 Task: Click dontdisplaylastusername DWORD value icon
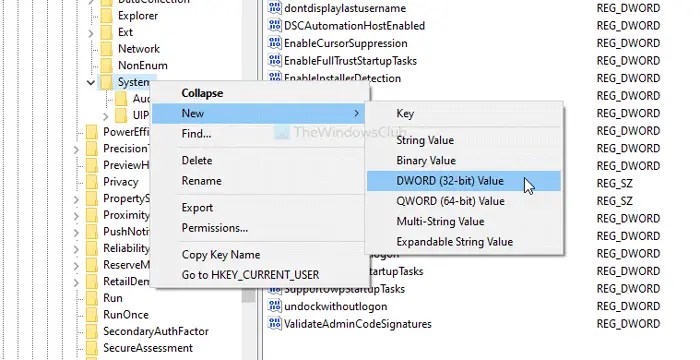click(x=275, y=8)
